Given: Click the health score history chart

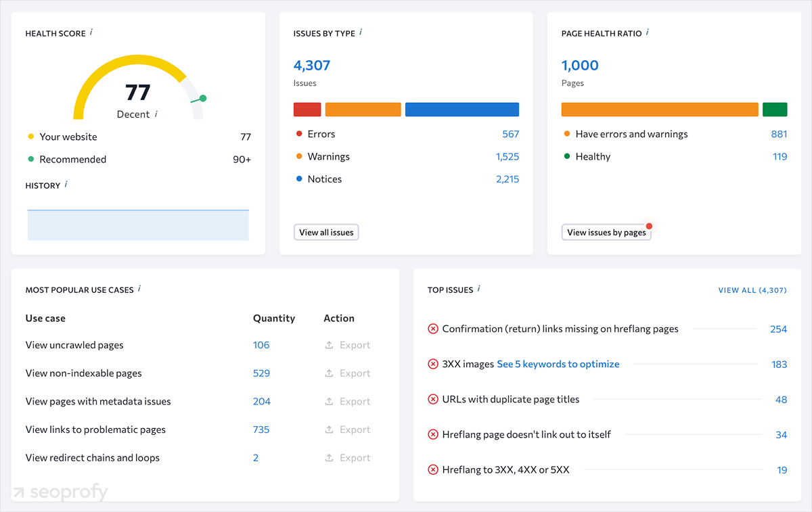Looking at the screenshot, I should (x=138, y=225).
